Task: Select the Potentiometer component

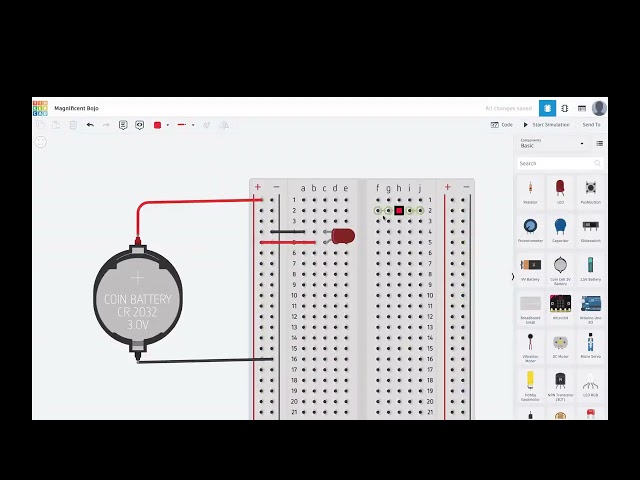Action: pos(530,230)
